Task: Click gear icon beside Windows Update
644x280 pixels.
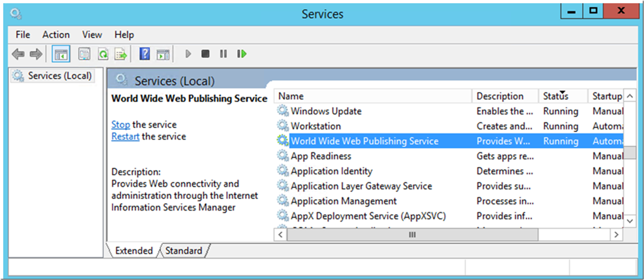Action: 283,111
